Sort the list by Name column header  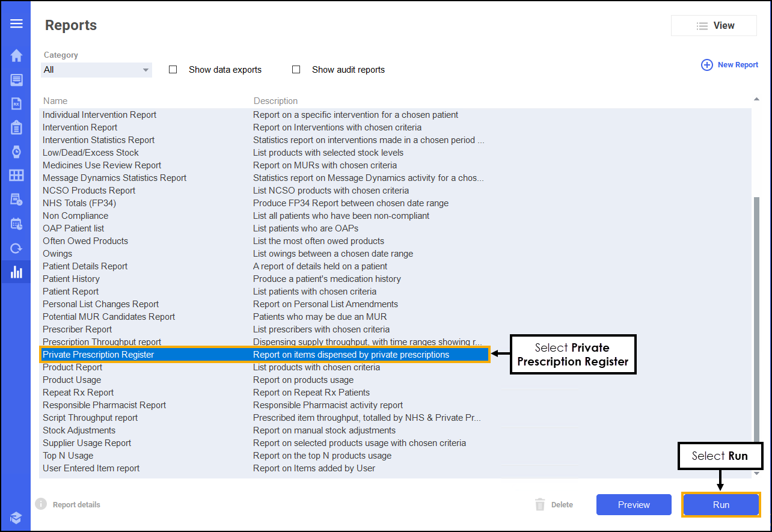click(x=55, y=101)
